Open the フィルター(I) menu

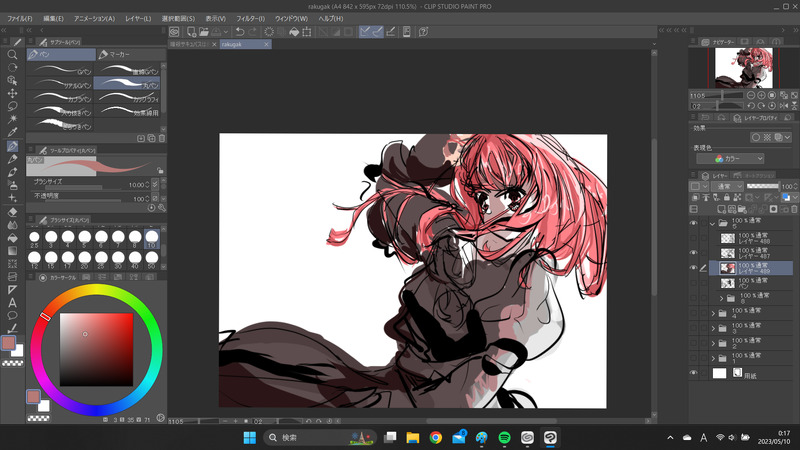coord(250,18)
